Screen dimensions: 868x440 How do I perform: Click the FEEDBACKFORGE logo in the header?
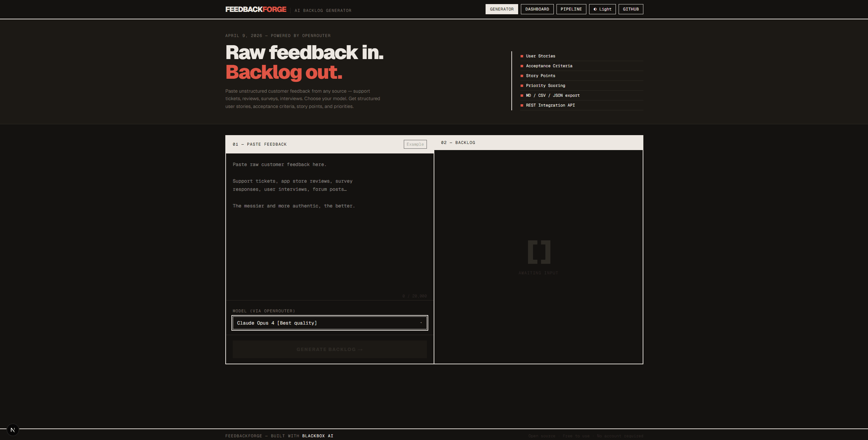(256, 9)
